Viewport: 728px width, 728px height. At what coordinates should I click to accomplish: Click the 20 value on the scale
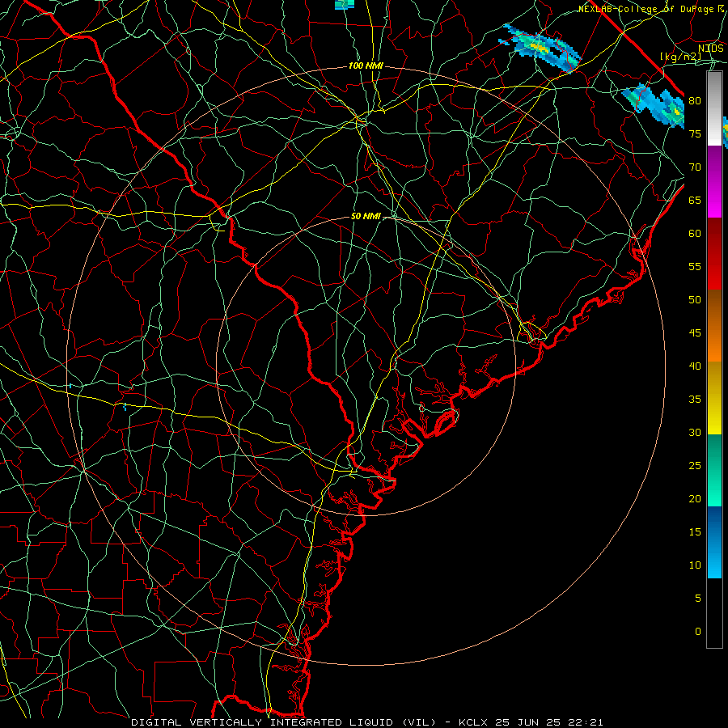[695, 498]
